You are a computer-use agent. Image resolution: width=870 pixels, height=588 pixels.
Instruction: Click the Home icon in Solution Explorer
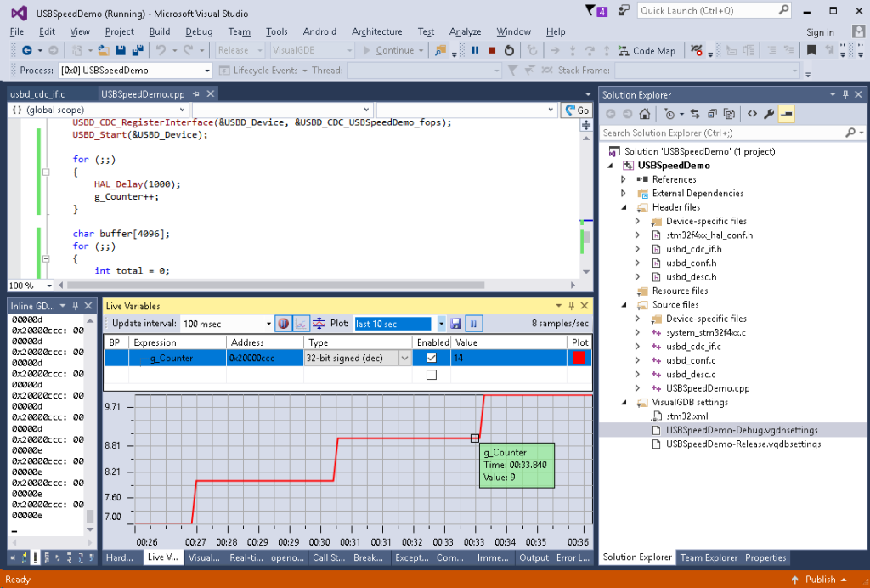tap(644, 114)
